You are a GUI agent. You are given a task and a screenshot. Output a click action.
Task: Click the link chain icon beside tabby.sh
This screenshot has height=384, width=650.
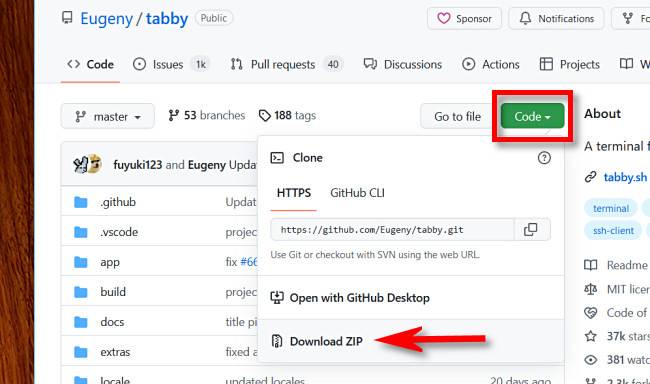[590, 177]
